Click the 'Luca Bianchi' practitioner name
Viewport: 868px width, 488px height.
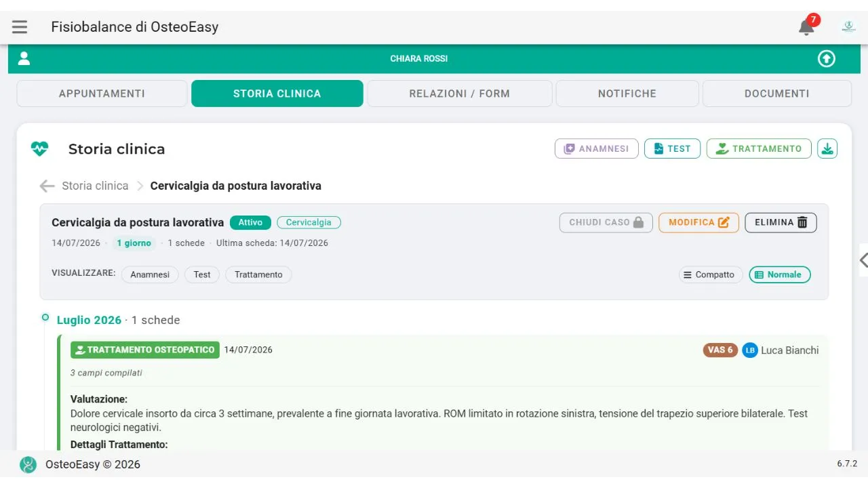(790, 350)
